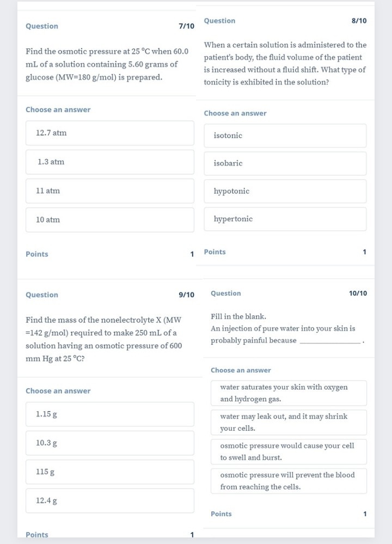Select the 12.7 atm answer option
392x544 pixels.
pos(109,133)
